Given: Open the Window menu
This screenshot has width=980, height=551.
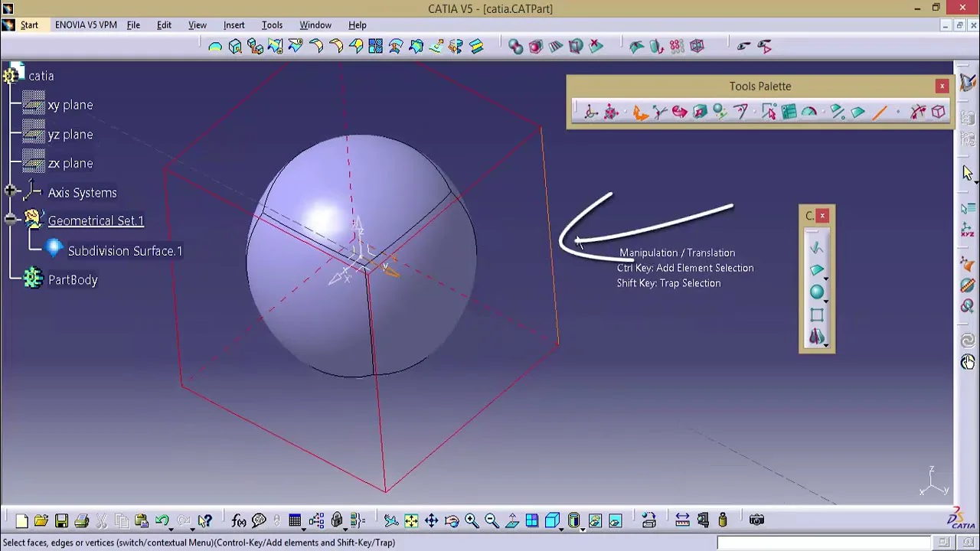Looking at the screenshot, I should (315, 25).
